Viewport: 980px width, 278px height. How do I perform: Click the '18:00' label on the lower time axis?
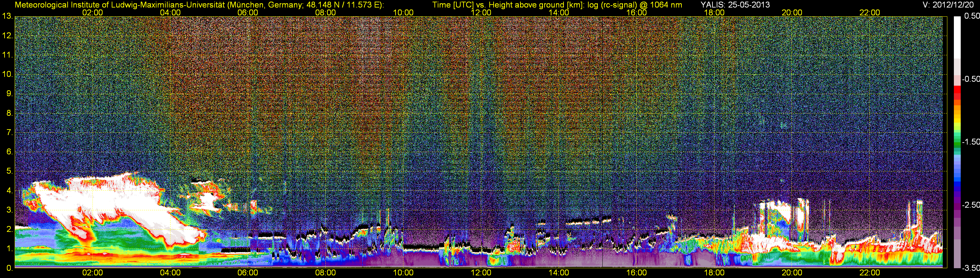point(714,273)
